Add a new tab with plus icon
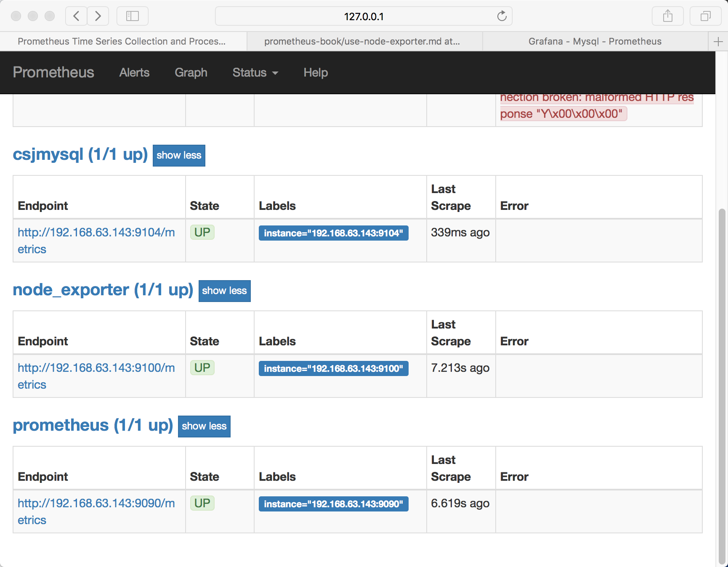The image size is (728, 567). [718, 41]
